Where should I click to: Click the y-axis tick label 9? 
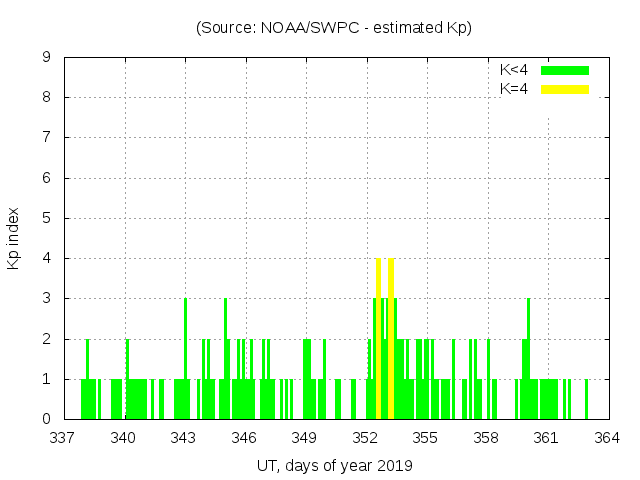click(x=47, y=58)
